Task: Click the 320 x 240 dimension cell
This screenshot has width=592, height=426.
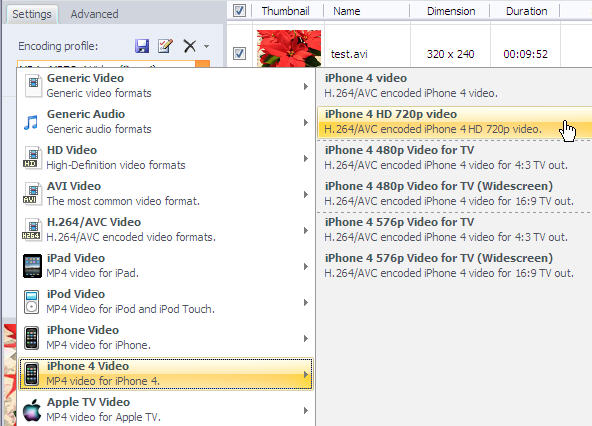Action: [x=450, y=54]
